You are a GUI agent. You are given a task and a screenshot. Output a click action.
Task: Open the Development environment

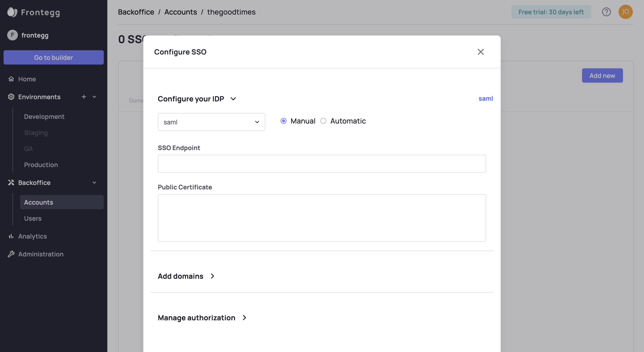tap(44, 117)
